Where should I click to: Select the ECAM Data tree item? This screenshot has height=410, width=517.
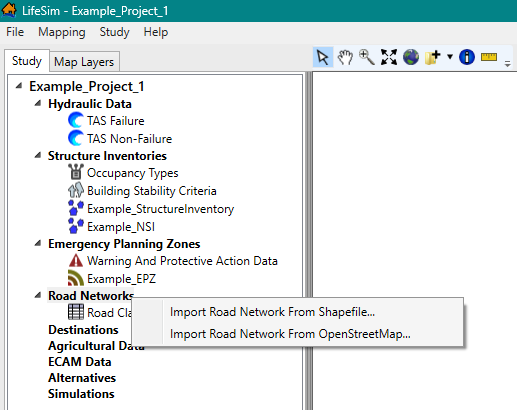tap(80, 362)
